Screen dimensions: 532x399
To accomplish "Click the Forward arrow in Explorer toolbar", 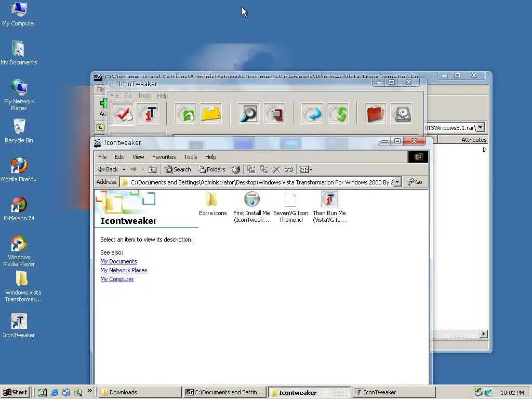I will (134, 169).
